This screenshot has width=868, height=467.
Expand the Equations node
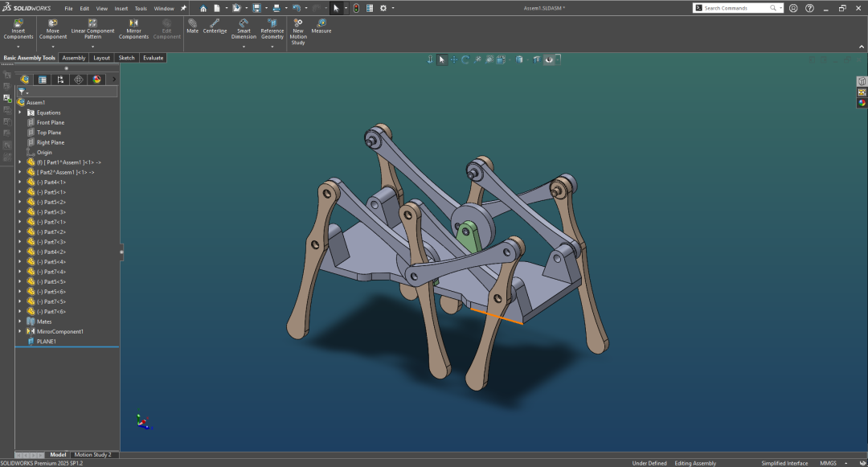click(x=20, y=113)
